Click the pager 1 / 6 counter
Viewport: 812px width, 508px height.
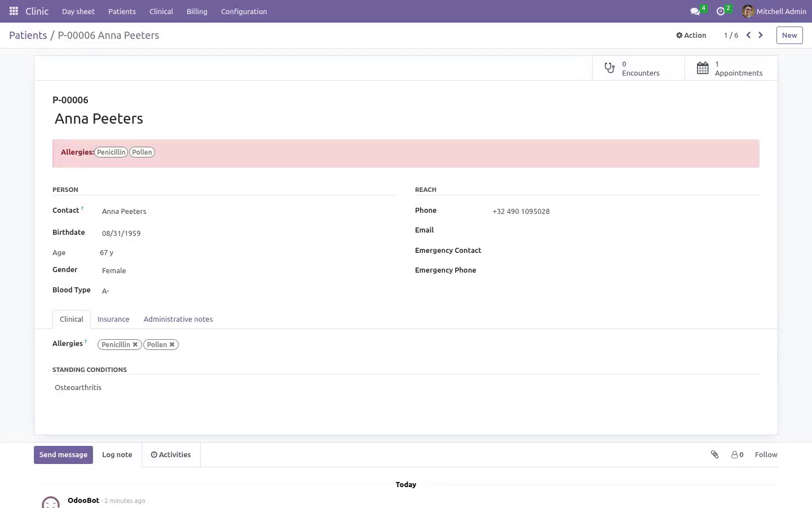[x=731, y=35]
